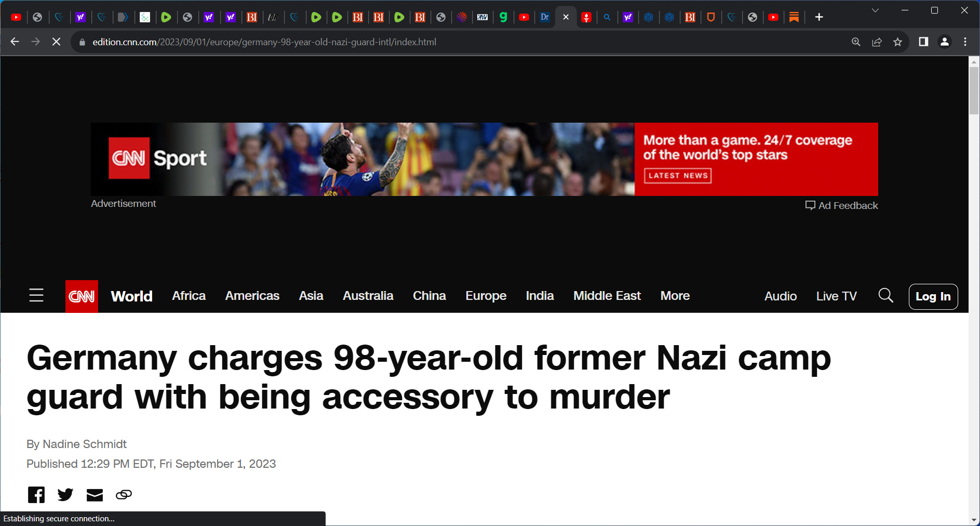The width and height of the screenshot is (980, 526).
Task: Share the article on Facebook
Action: (36, 494)
